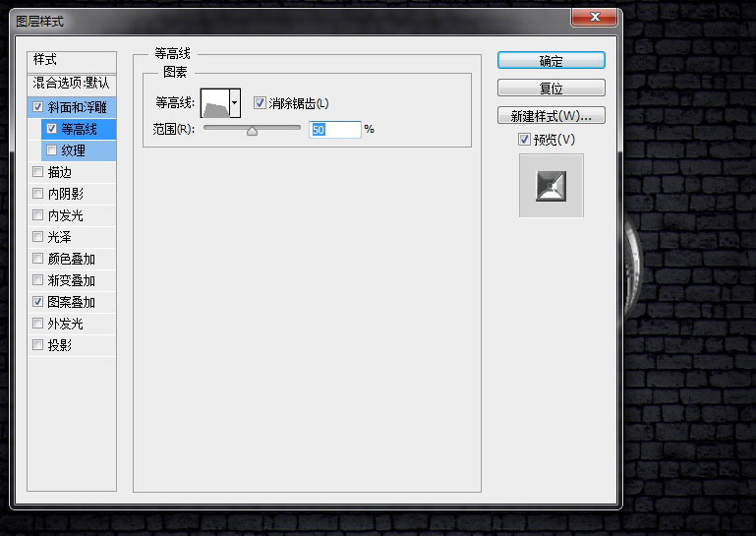The height and width of the screenshot is (536, 756).
Task: Open the contour preset dropdown arrow
Action: 235,102
